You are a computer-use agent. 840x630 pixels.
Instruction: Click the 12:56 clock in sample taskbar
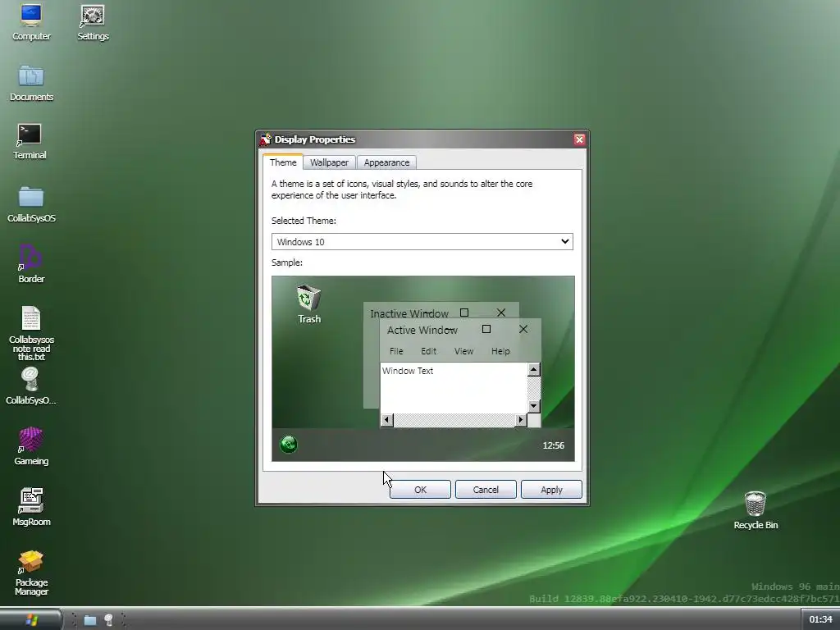click(x=554, y=445)
